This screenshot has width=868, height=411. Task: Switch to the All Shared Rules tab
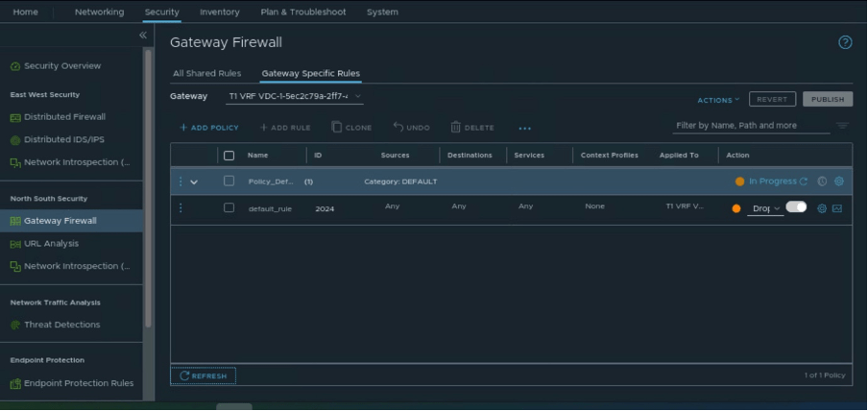pyautogui.click(x=207, y=73)
